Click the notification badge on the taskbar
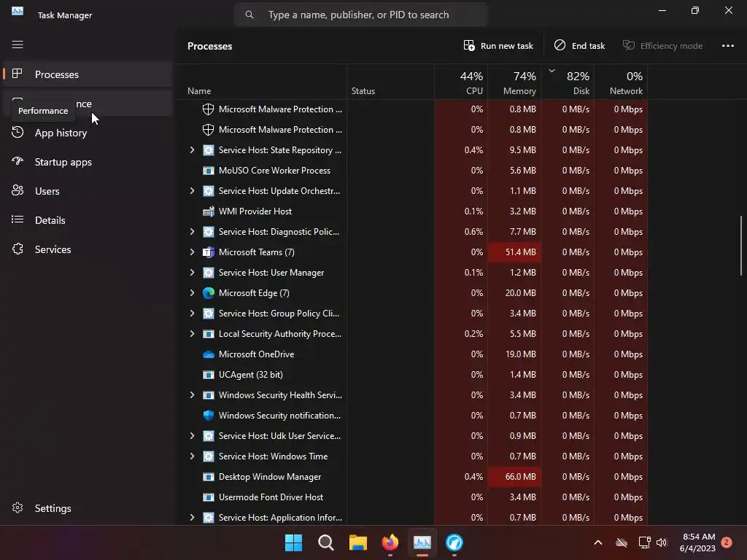The height and width of the screenshot is (560, 747). pos(727,542)
